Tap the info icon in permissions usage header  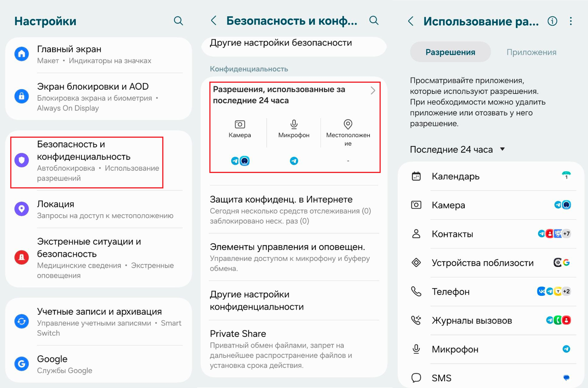click(552, 21)
